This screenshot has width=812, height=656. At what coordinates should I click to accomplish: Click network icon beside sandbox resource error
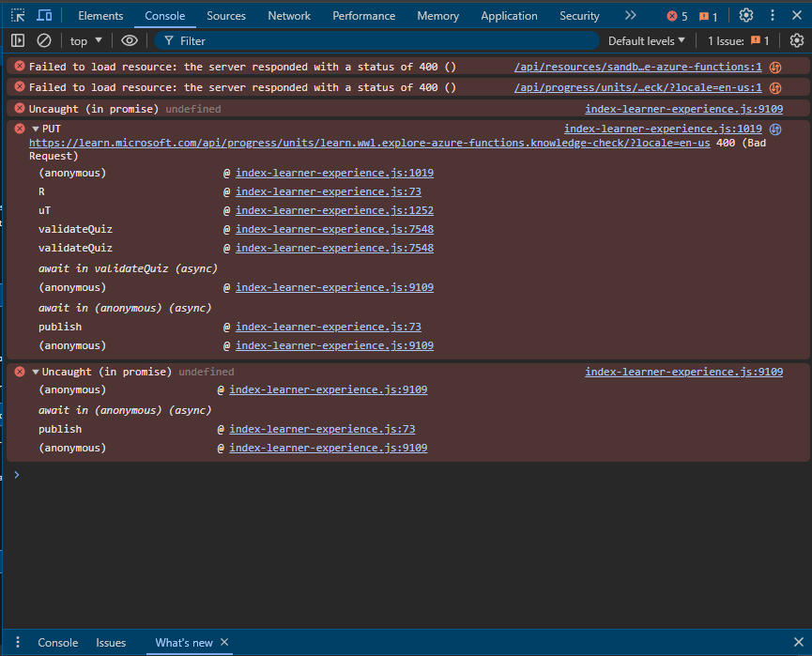click(x=775, y=67)
